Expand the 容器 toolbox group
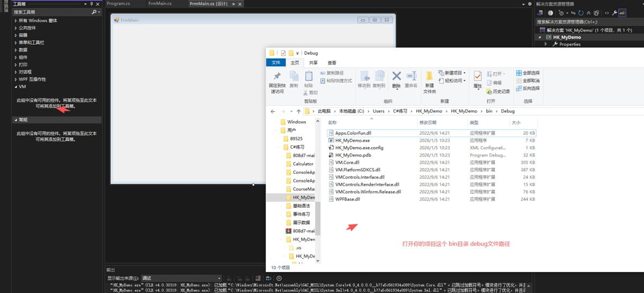Viewport: 644px width, 293px height. click(x=16, y=35)
